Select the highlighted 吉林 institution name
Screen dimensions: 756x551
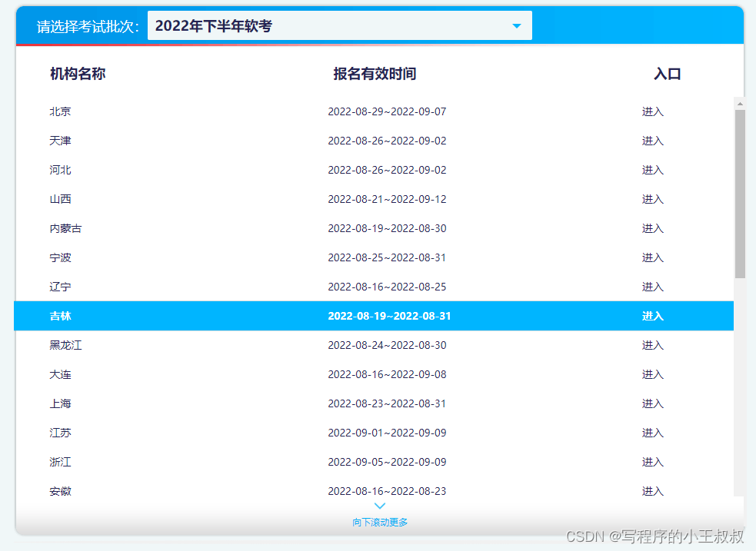[60, 316]
